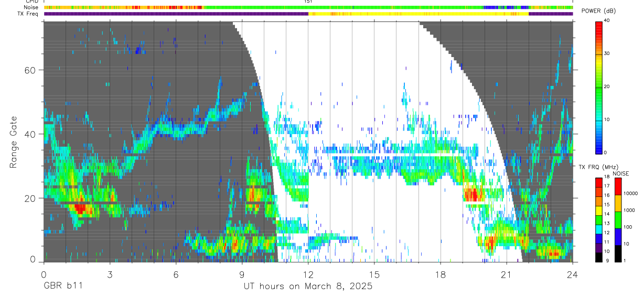Click the '10' tick on the power colorbar
This screenshot has width=644, height=297.
(607, 119)
